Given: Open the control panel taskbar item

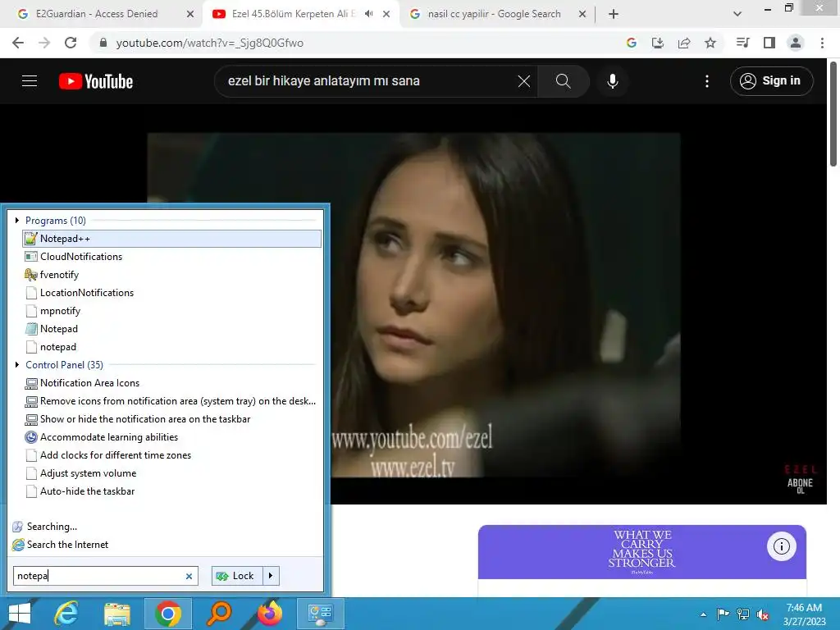Looking at the screenshot, I should [321, 614].
